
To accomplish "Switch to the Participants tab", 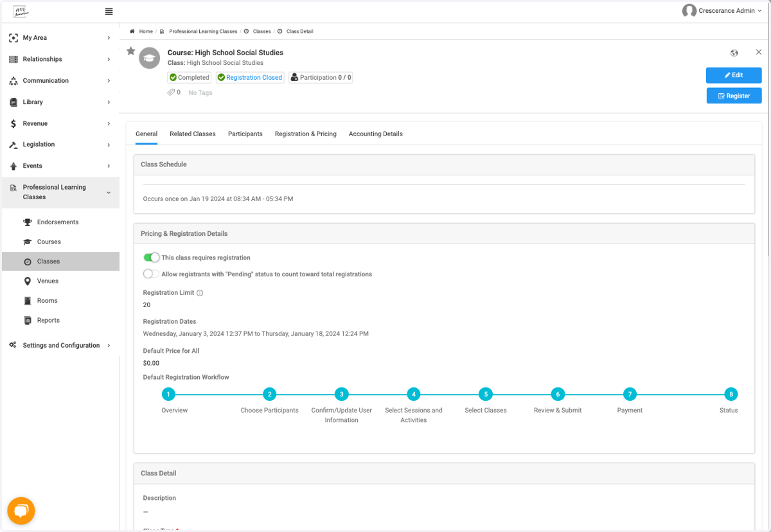I will (245, 134).
